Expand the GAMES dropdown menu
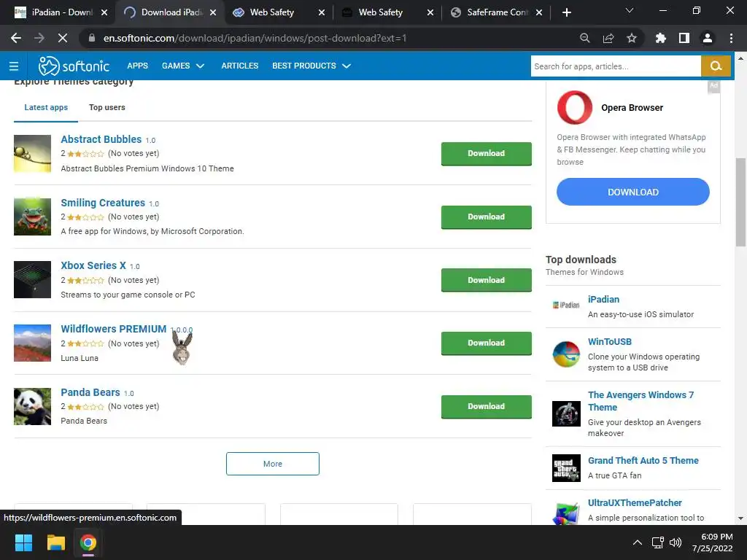The width and height of the screenshot is (747, 560). tap(183, 66)
